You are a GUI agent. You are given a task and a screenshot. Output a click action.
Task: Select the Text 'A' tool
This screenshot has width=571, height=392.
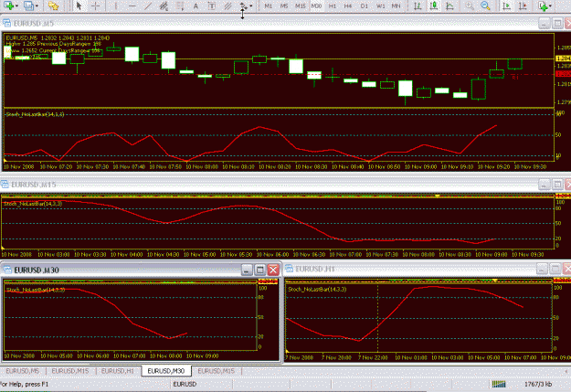click(x=196, y=5)
